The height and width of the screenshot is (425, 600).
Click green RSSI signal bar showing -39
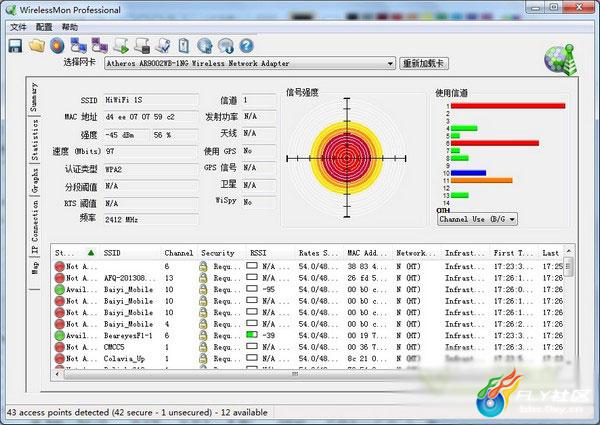(x=252, y=335)
